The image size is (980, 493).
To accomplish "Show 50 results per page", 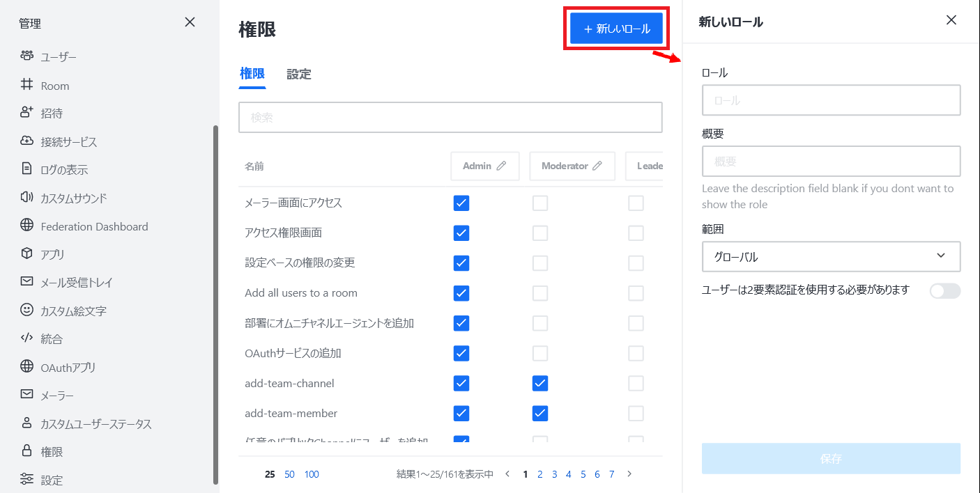I will click(x=289, y=474).
